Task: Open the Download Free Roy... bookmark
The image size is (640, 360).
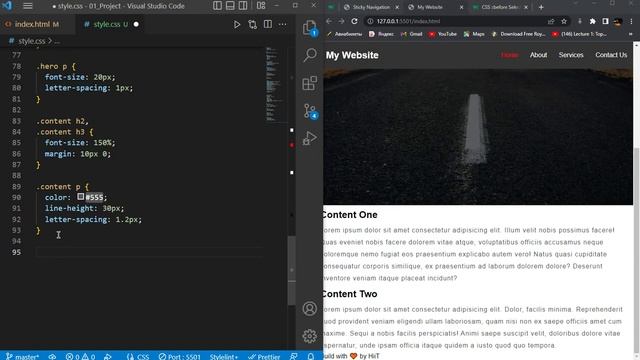Action: tap(518, 34)
